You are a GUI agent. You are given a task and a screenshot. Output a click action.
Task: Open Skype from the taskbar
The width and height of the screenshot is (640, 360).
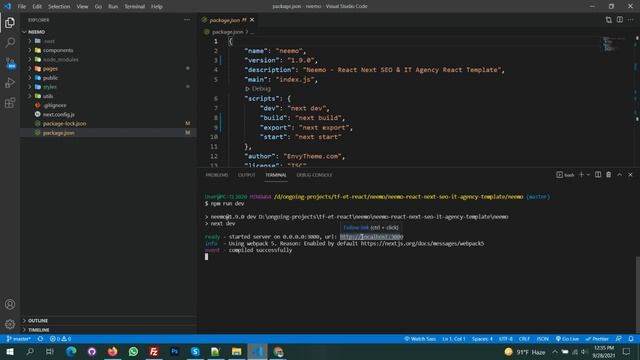tap(195, 351)
